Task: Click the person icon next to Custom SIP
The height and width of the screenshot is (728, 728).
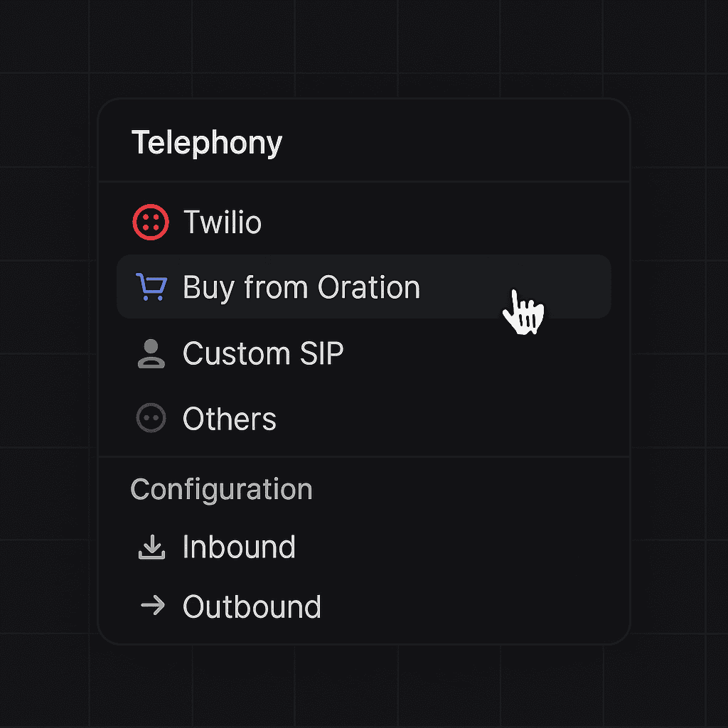Action: tap(150, 353)
